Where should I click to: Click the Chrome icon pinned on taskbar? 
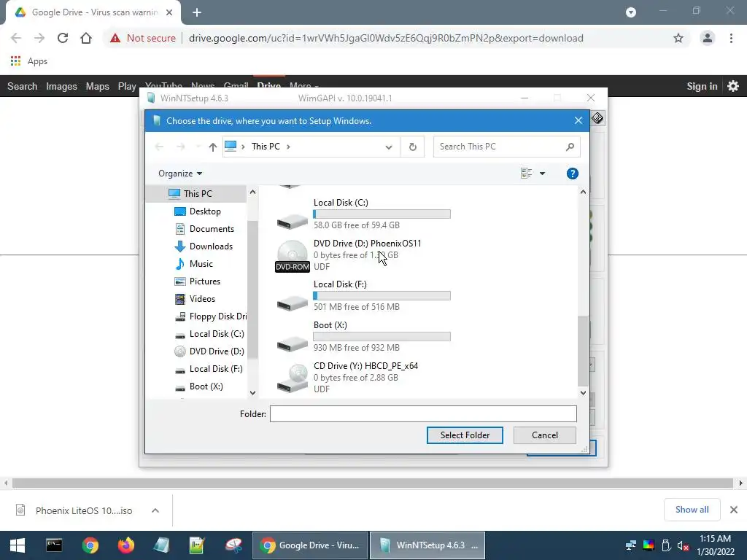[x=90, y=545]
